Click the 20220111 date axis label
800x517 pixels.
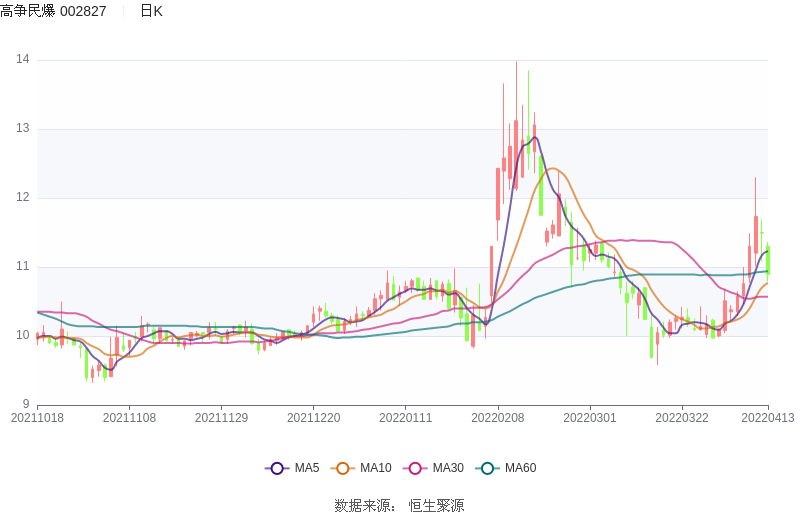406,418
